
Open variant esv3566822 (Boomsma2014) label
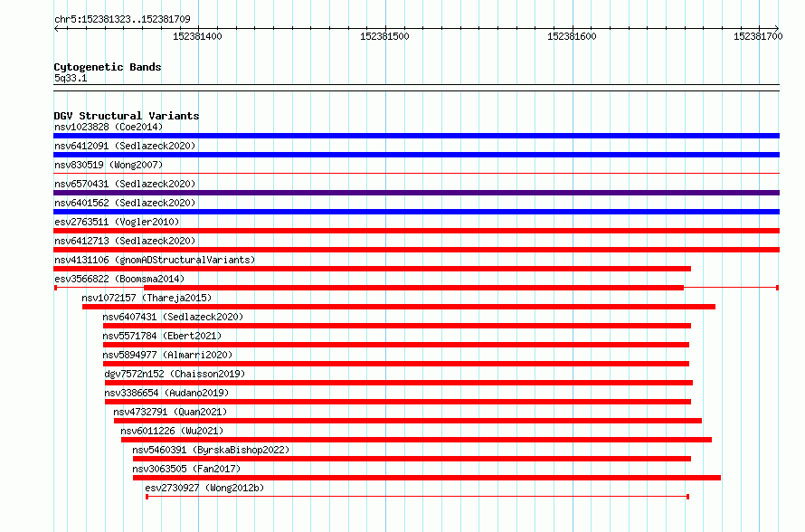pyautogui.click(x=119, y=279)
